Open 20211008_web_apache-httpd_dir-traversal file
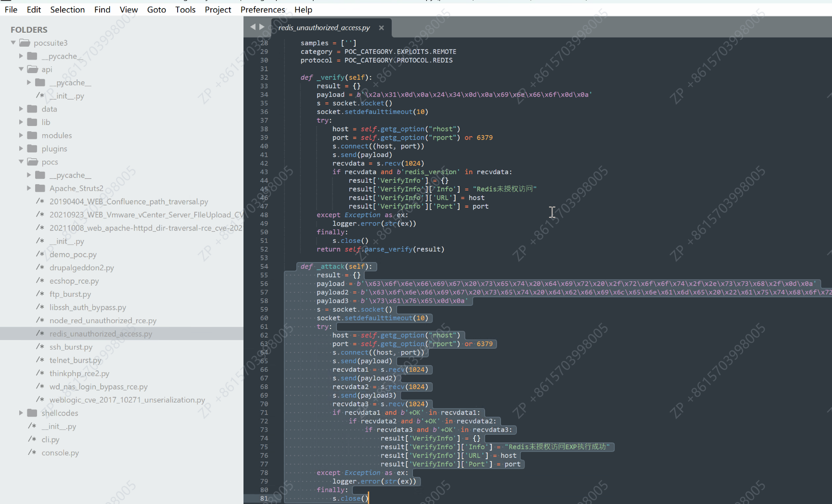 tap(146, 228)
